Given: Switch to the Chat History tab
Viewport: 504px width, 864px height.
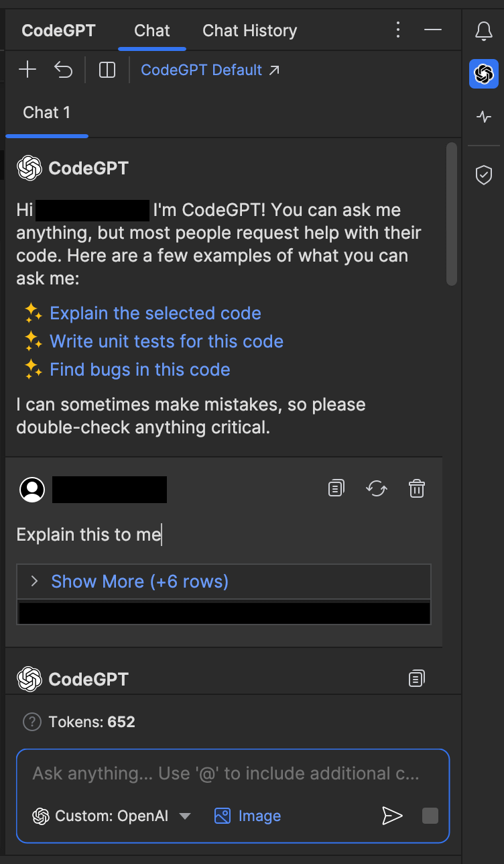Looking at the screenshot, I should pos(249,31).
